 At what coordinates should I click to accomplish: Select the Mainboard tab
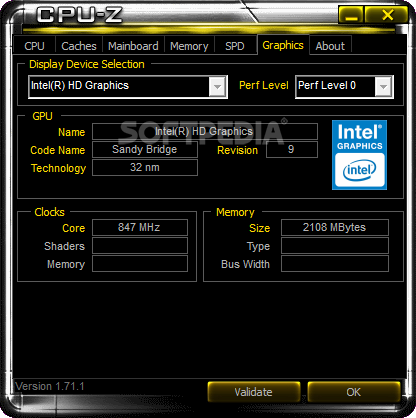[x=133, y=46]
